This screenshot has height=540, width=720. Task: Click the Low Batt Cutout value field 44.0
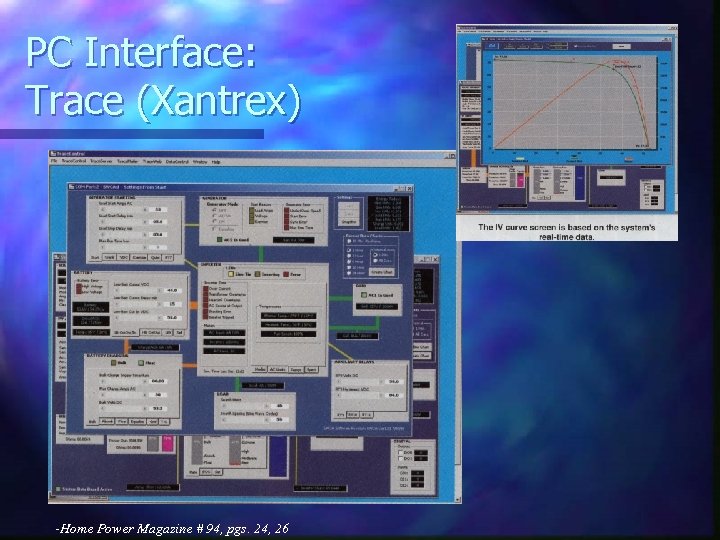pos(172,290)
